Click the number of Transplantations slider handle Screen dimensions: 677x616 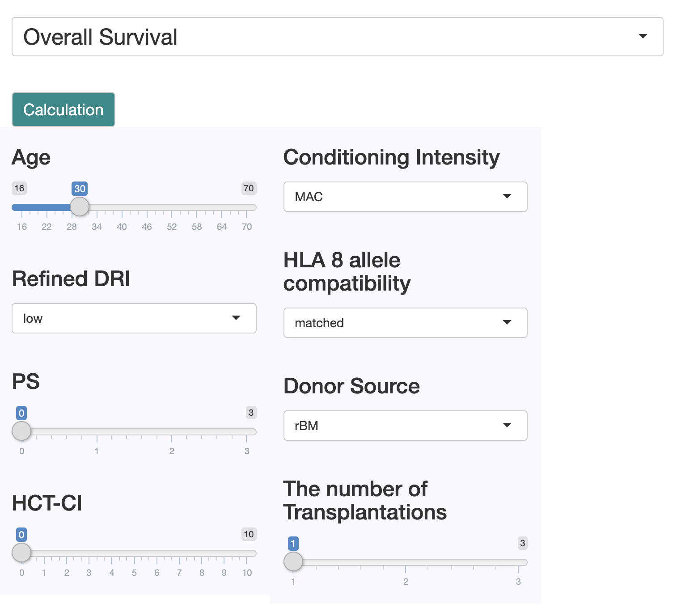(x=293, y=562)
